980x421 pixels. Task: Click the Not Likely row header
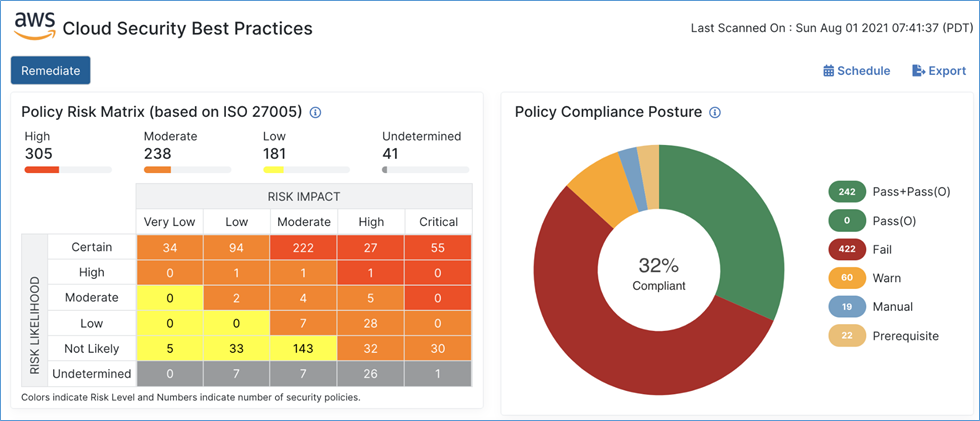coord(92,349)
